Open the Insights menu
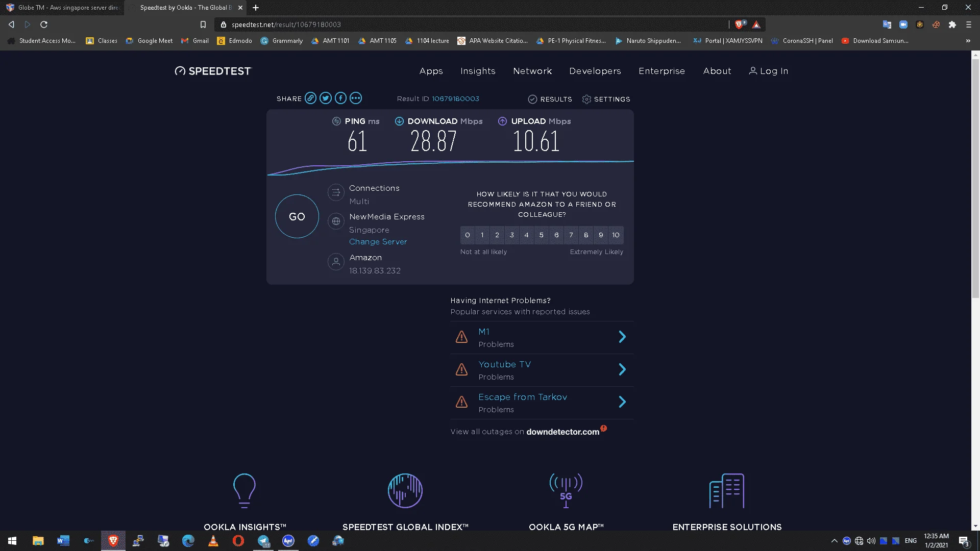Viewport: 980px width, 551px height. pos(478,71)
